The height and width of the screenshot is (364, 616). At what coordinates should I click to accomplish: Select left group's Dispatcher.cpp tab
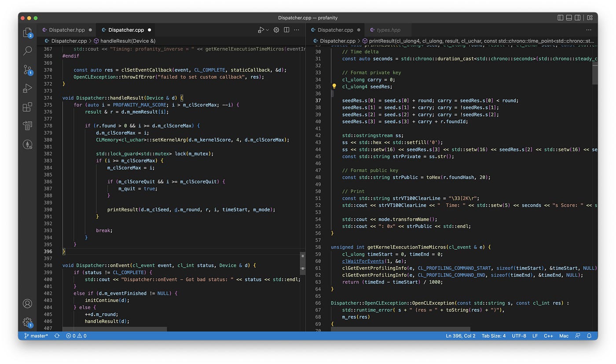click(x=126, y=30)
